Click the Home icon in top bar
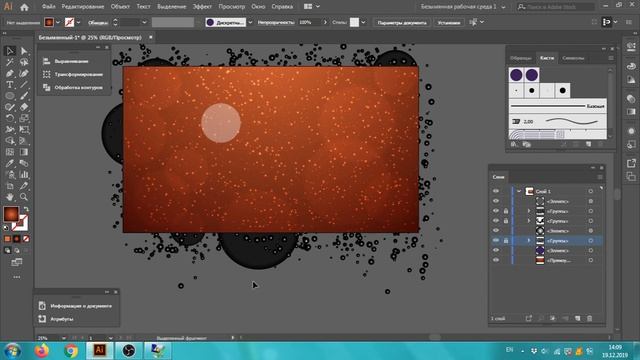The width and height of the screenshot is (640, 360). pos(24,7)
